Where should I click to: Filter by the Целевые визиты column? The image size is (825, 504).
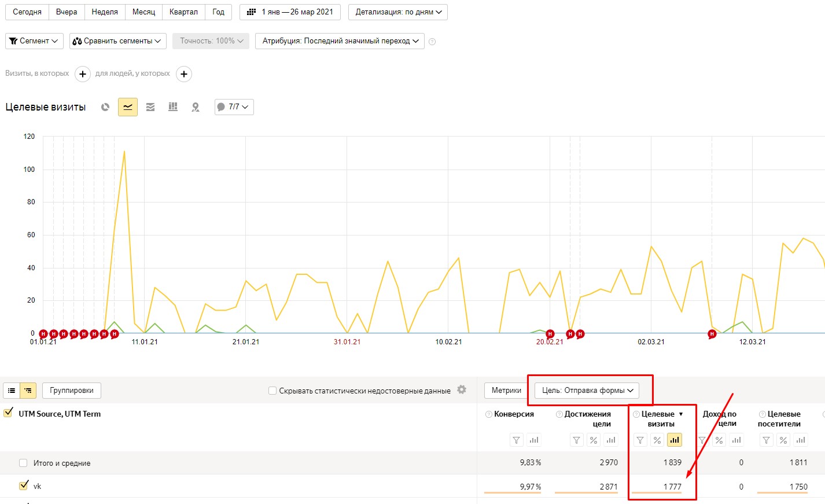640,440
